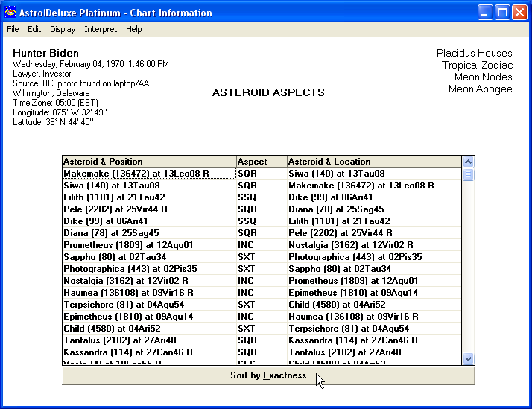Screen dimensions: 532x409
Task: Select first-column row Haumea (136108) at 09Vir16 R
Action: [x=149, y=292]
